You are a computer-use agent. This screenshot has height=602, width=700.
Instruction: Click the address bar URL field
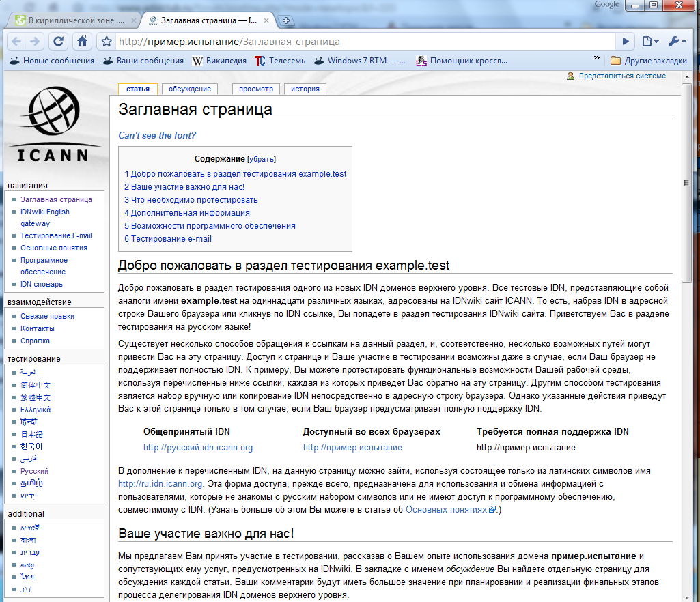[365, 42]
